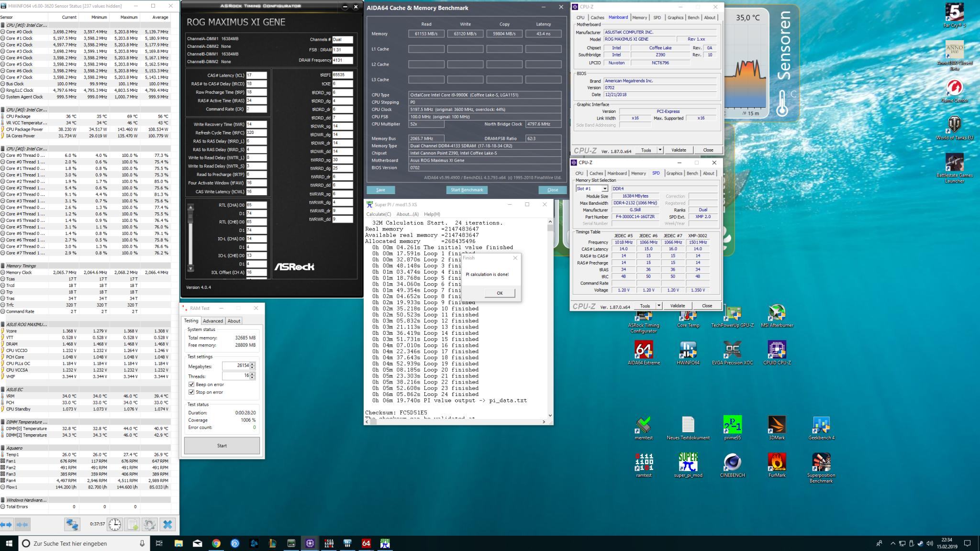Collapse Aquaero sensor group in HWiNFO
Image resolution: width=980 pixels, height=551 pixels.
click(3, 448)
